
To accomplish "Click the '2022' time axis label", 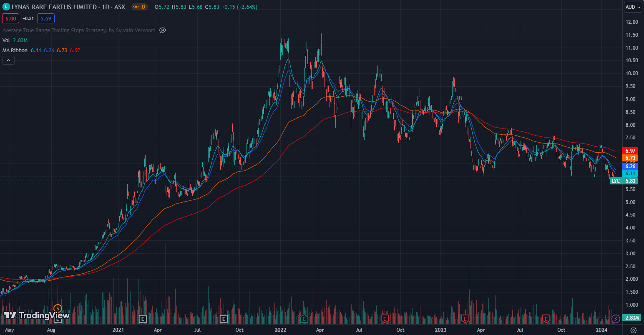I will [280, 330].
